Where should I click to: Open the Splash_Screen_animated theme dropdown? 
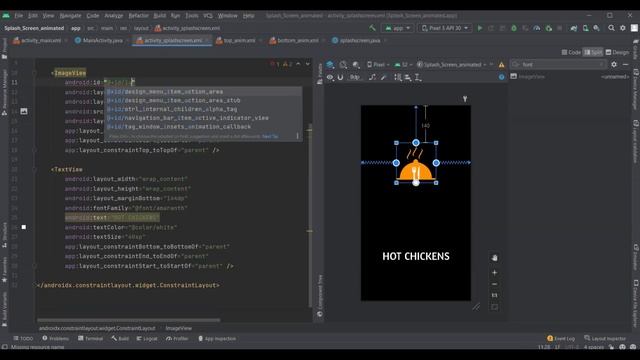coord(452,64)
